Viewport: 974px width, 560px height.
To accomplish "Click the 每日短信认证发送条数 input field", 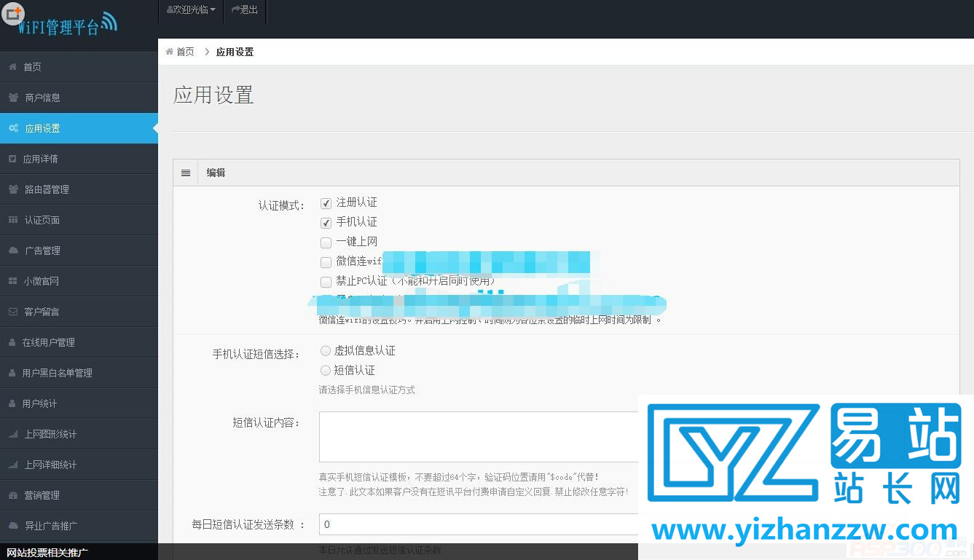I will click(x=479, y=524).
